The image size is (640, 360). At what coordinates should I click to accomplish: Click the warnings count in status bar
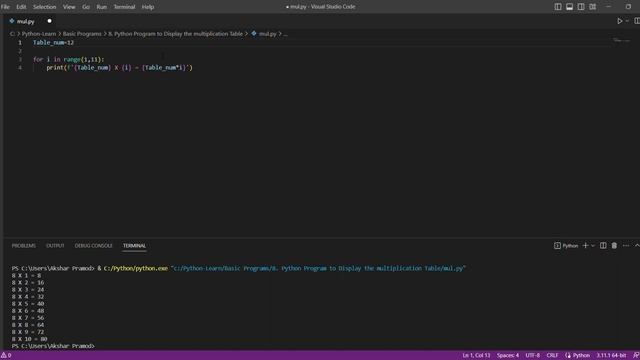pyautogui.click(x=6, y=356)
